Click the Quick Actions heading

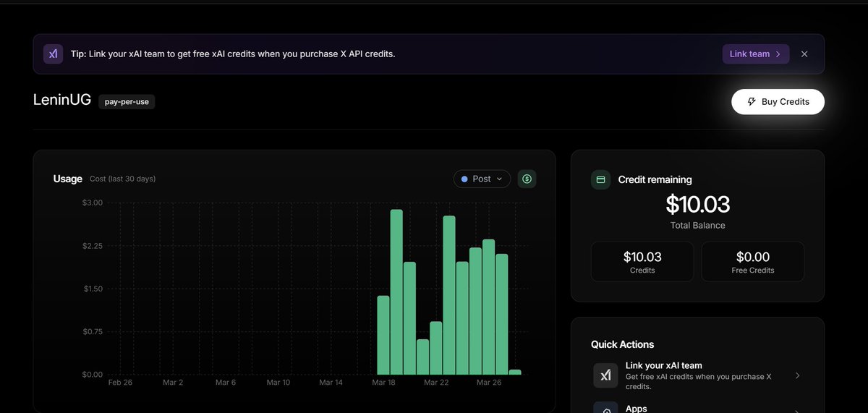622,344
